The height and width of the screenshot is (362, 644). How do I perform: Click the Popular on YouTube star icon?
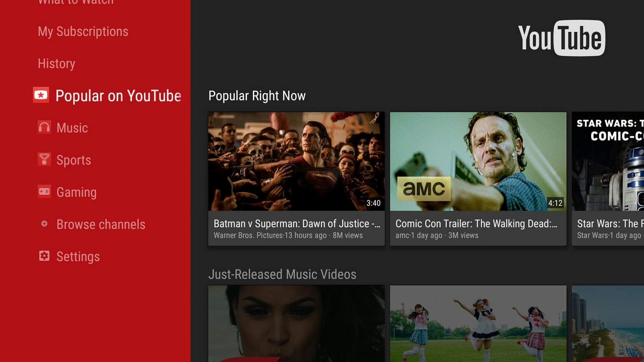click(41, 95)
